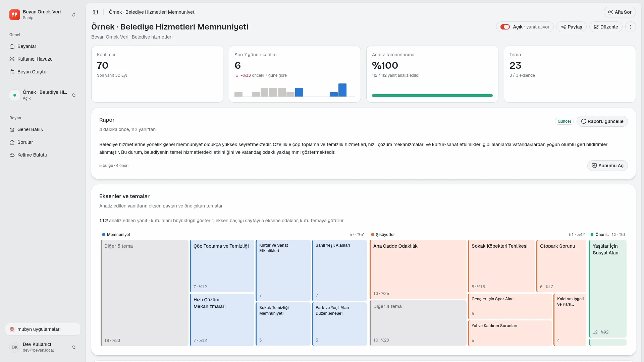Open Yol ve Kaldırım Sorunları box
The height and width of the screenshot is (362, 644).
point(510,333)
